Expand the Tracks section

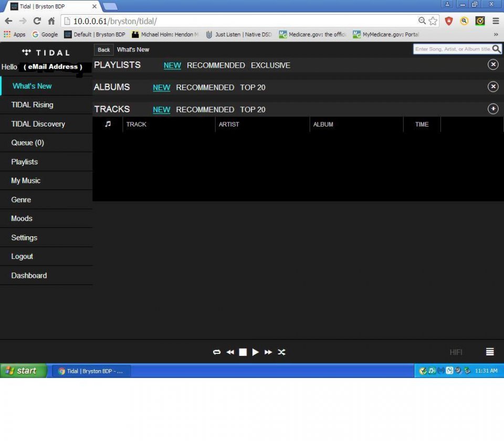493,109
